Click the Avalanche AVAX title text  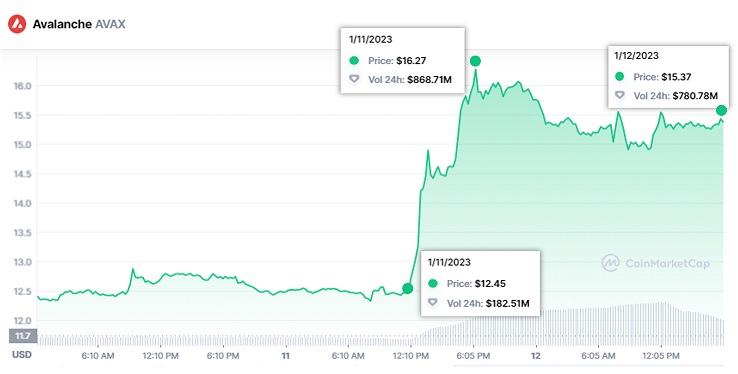click(79, 24)
